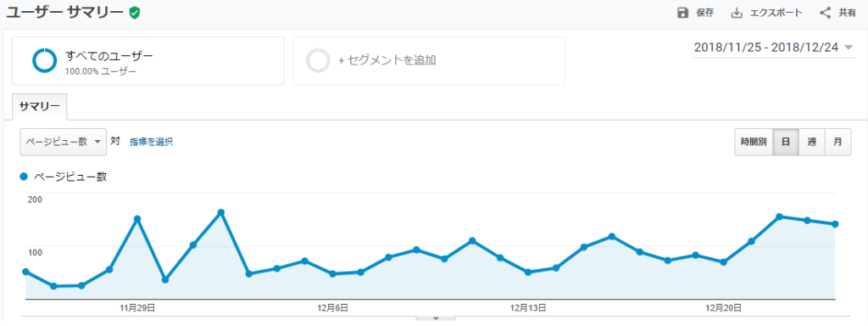Click the ユーザー サマリー page title
868x326 pixels.
click(x=65, y=13)
